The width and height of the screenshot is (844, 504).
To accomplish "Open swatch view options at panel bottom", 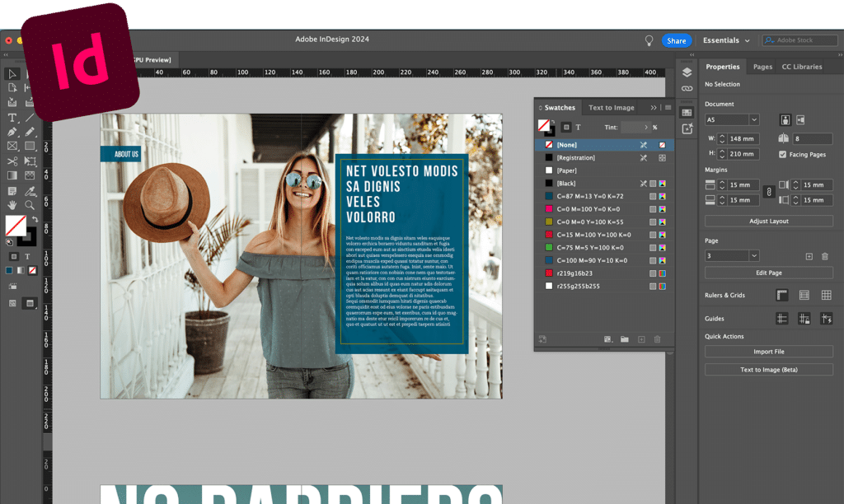I will [607, 339].
